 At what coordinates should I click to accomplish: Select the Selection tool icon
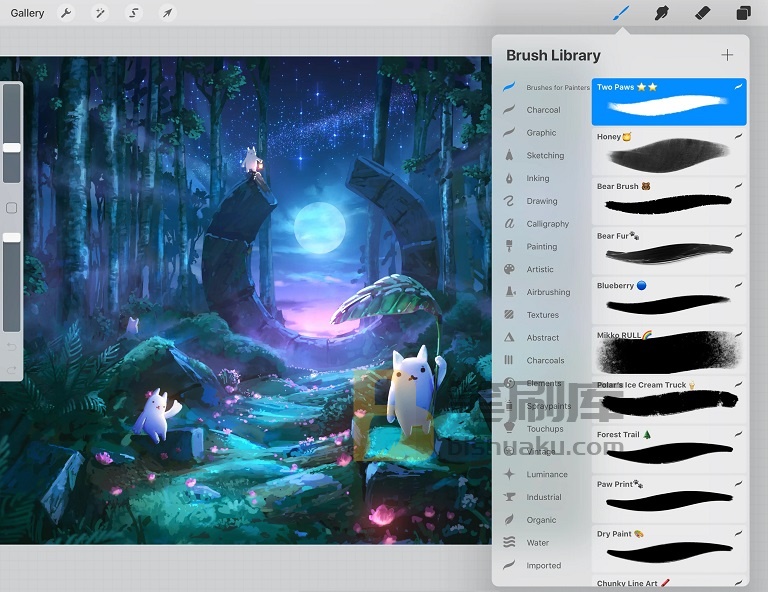tap(134, 13)
